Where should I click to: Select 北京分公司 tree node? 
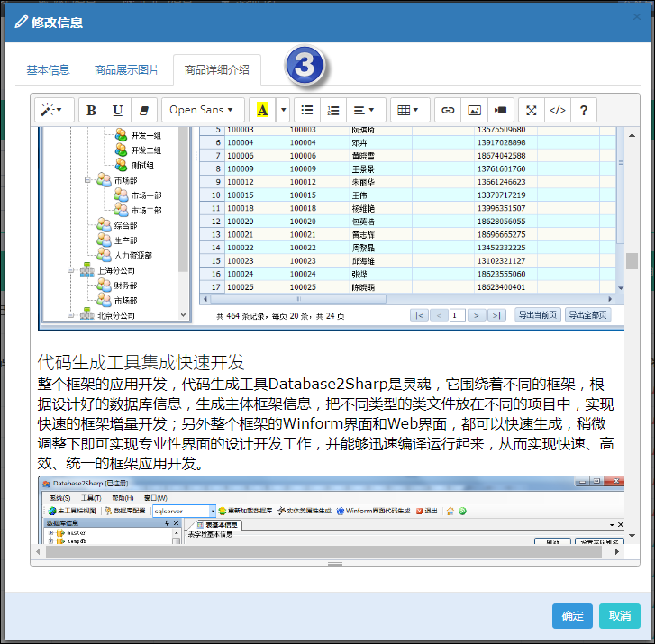pyautogui.click(x=115, y=315)
